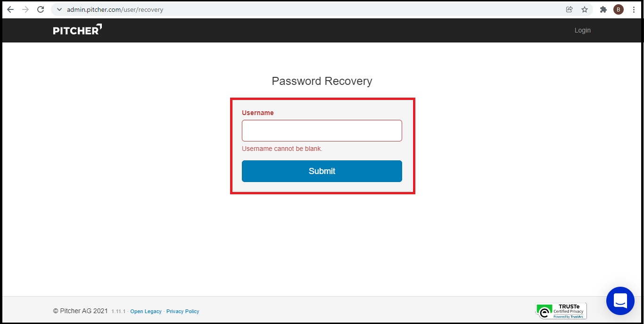Open the Chrome three-dot menu
Image resolution: width=644 pixels, height=324 pixels.
[x=634, y=9]
